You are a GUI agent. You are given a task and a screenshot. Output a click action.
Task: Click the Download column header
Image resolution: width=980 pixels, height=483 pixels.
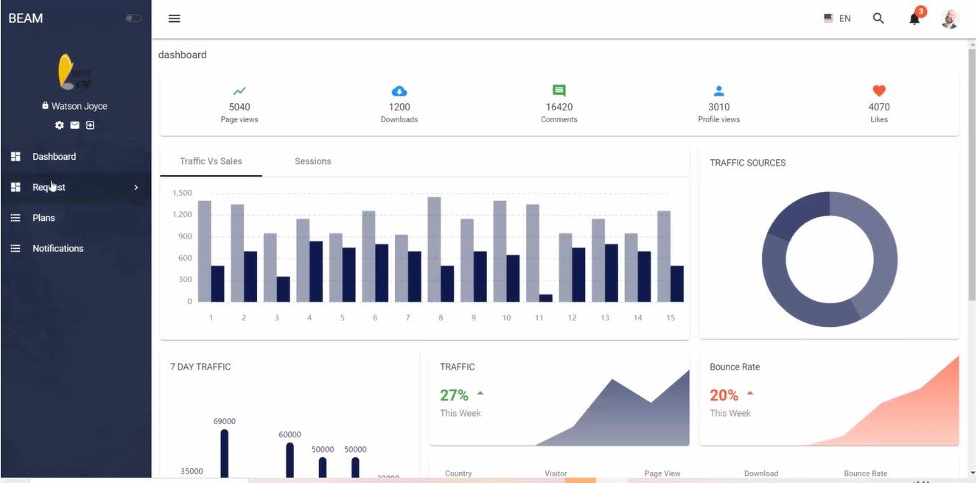pos(761,473)
